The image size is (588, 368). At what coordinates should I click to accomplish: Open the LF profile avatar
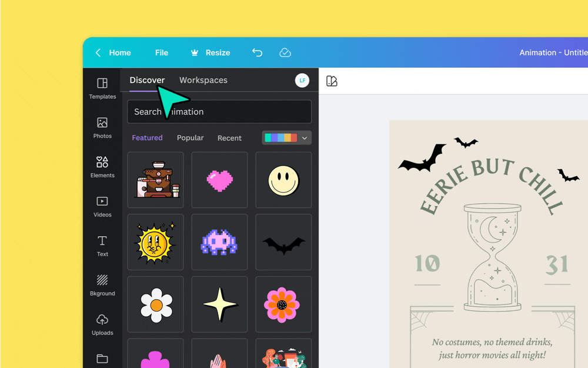pyautogui.click(x=302, y=80)
